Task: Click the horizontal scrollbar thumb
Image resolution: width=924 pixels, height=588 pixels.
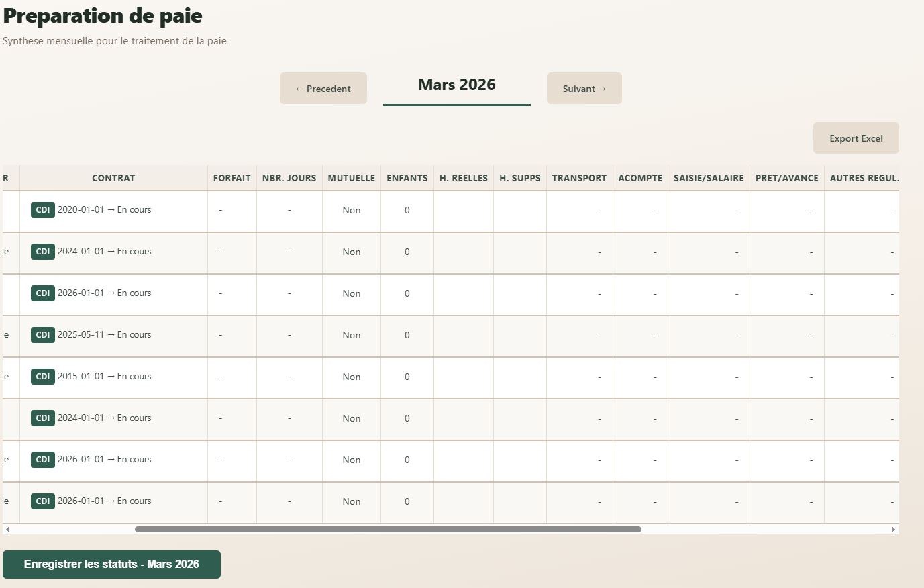Action: click(x=388, y=530)
